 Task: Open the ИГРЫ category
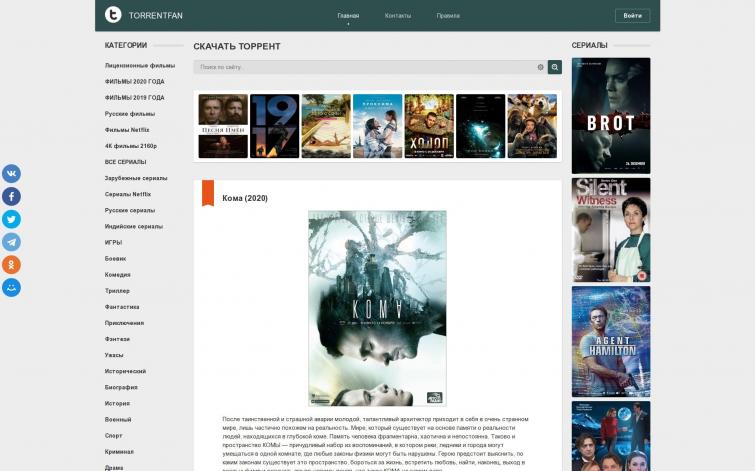click(113, 243)
